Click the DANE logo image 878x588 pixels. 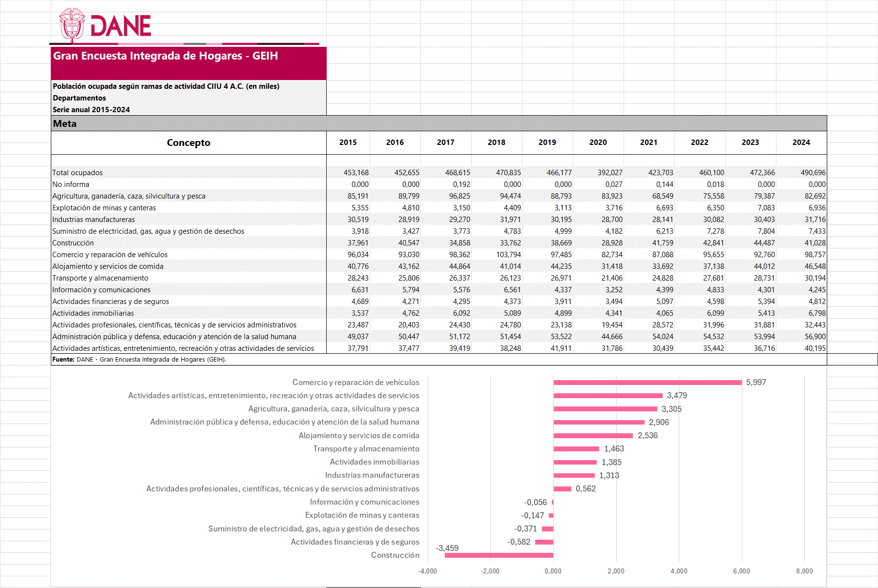coord(105,24)
